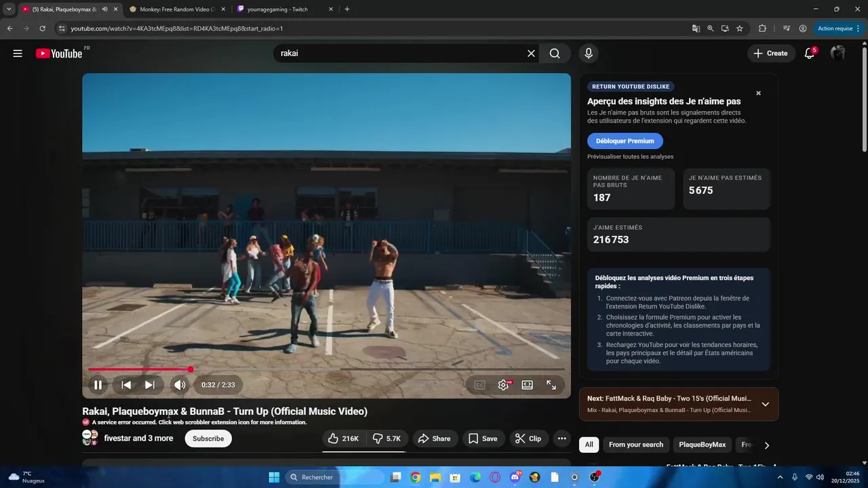Open the account avatar menu
The height and width of the screenshot is (488, 868).
click(x=838, y=54)
